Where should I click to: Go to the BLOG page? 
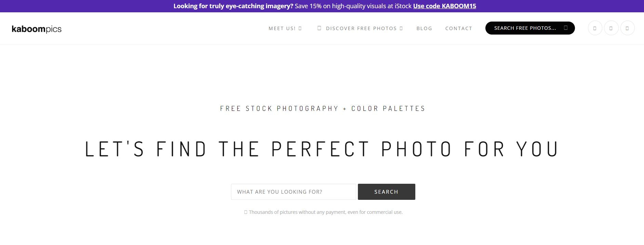424,28
